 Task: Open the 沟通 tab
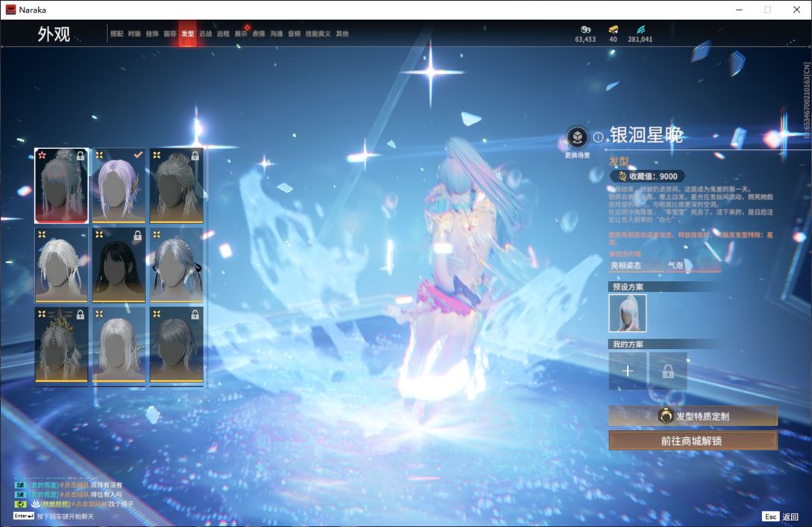(x=277, y=34)
